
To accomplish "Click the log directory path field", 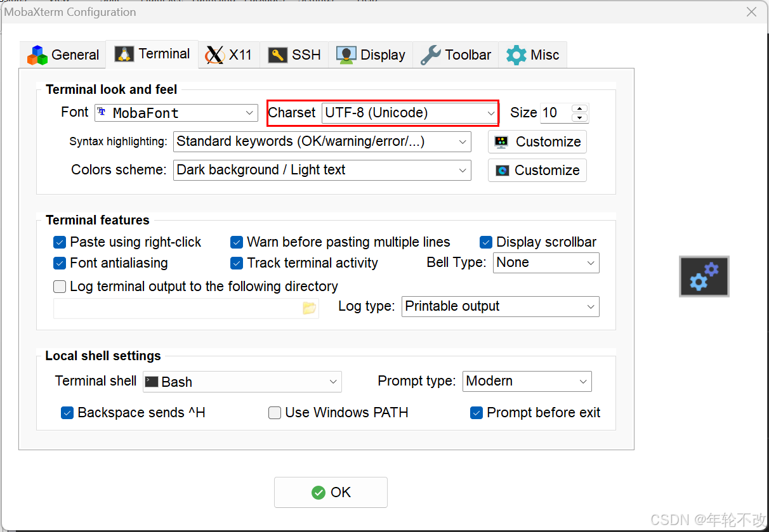I will coord(177,308).
